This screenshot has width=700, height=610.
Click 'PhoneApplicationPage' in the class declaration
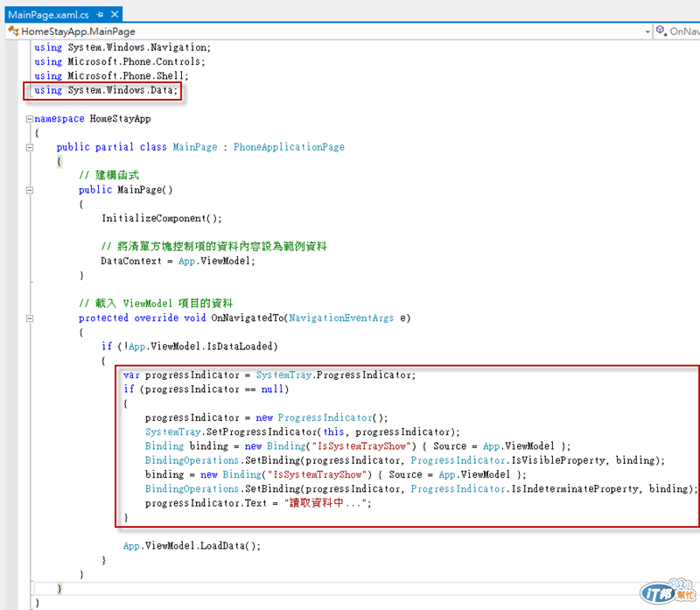[289, 147]
